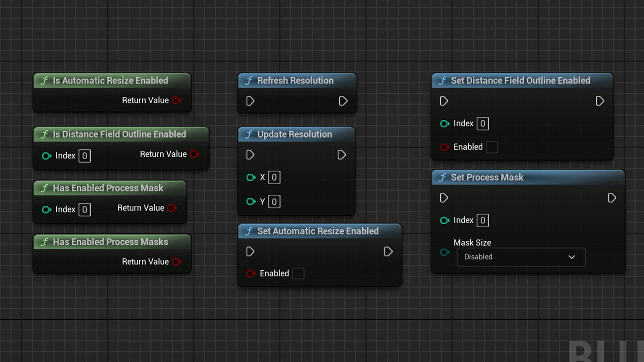
Task: Click the X input pin on Update Resolution
Action: 251,178
